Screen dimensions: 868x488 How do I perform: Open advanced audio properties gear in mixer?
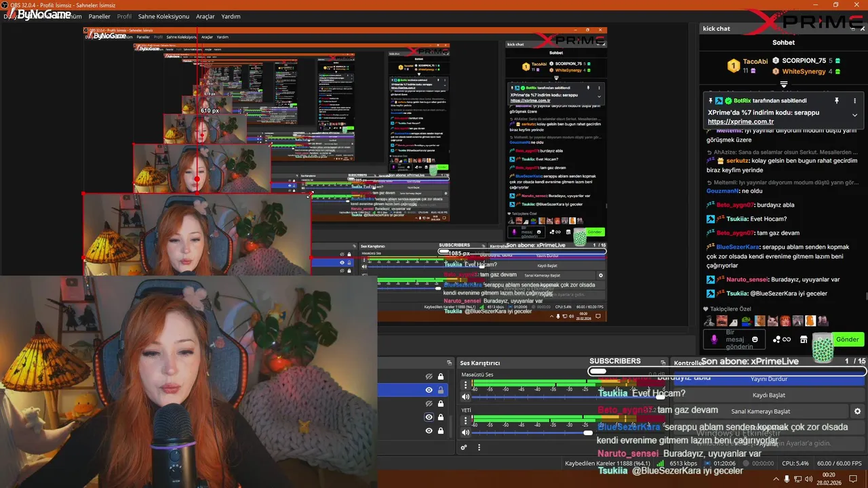(464, 447)
